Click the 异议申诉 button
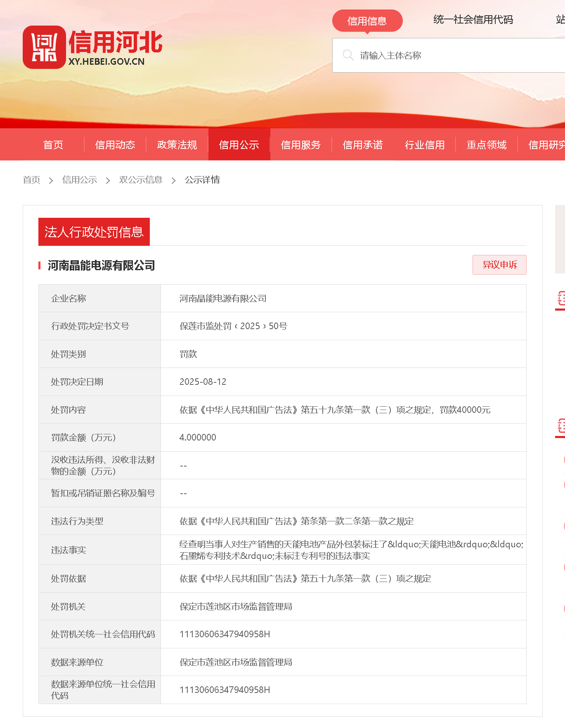Screen dimensions: 565x728 click(x=499, y=265)
